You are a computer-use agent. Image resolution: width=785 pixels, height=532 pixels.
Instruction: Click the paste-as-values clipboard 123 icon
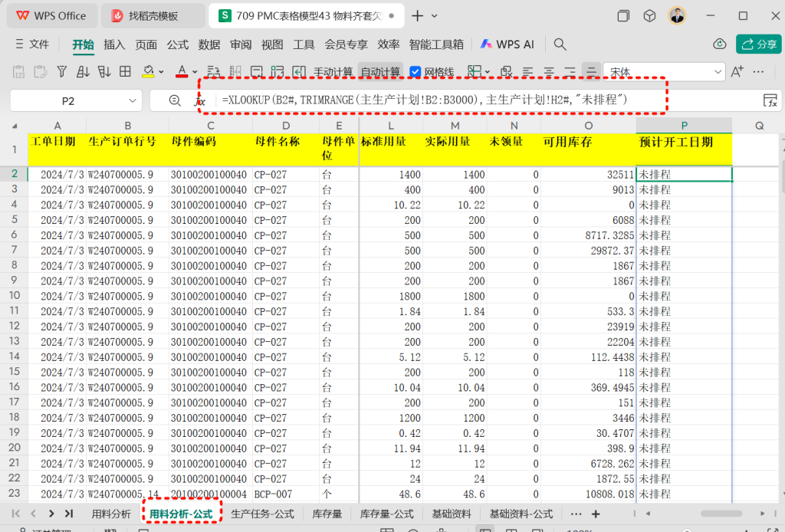[x=19, y=71]
